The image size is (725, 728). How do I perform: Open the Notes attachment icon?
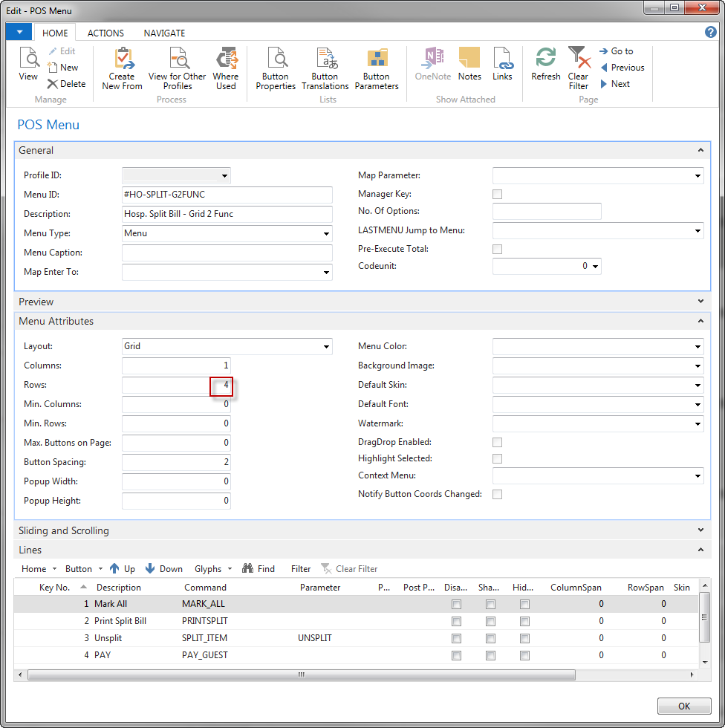pyautogui.click(x=469, y=59)
